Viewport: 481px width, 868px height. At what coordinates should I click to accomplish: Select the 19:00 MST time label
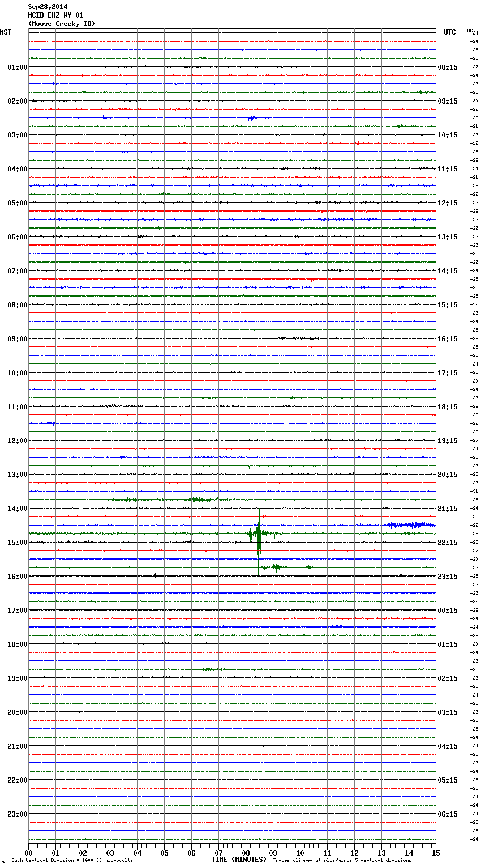(x=18, y=678)
